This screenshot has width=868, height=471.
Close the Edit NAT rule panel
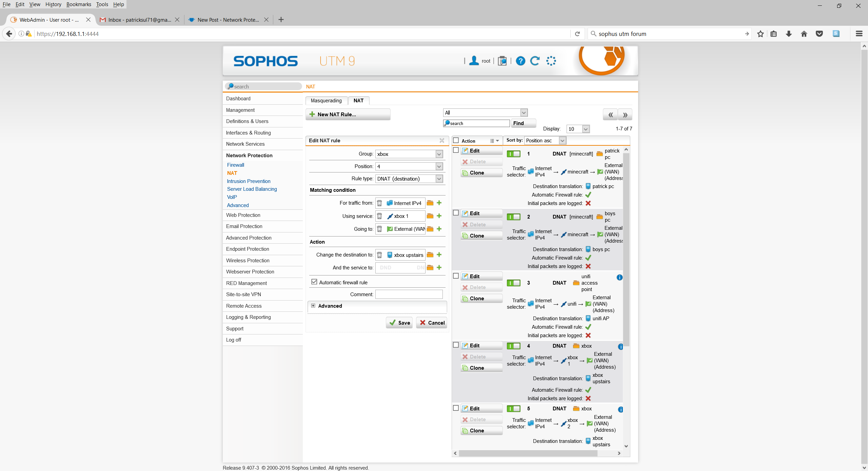coord(442,140)
